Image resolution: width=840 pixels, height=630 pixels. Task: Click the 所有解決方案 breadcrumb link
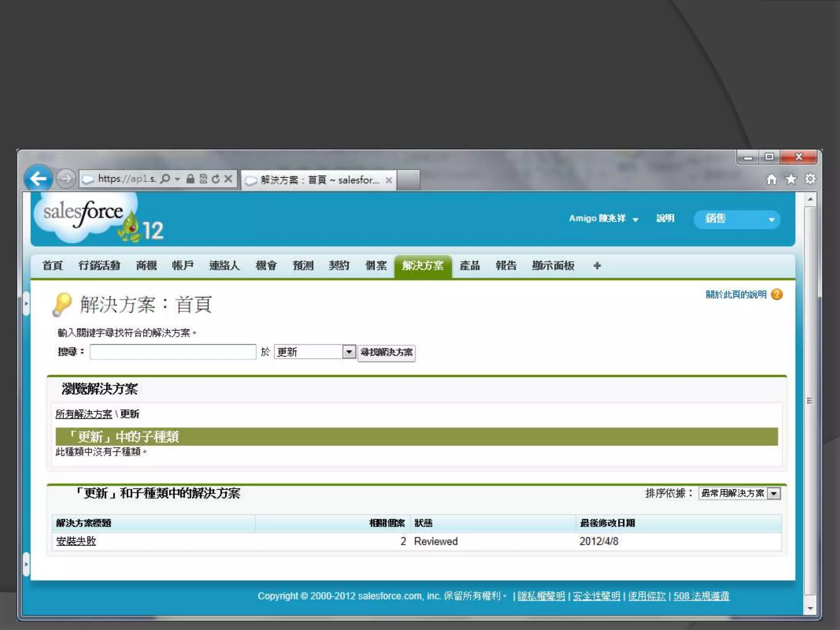pyautogui.click(x=84, y=414)
